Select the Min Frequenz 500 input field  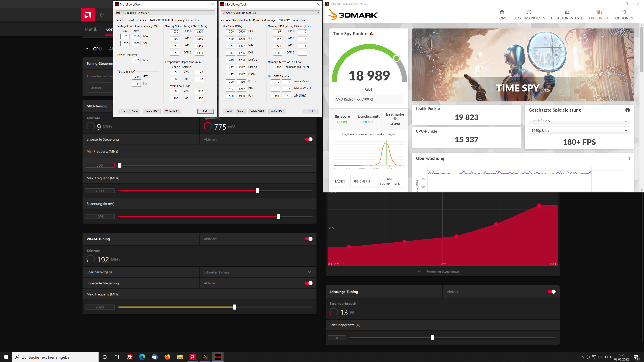coord(99,165)
